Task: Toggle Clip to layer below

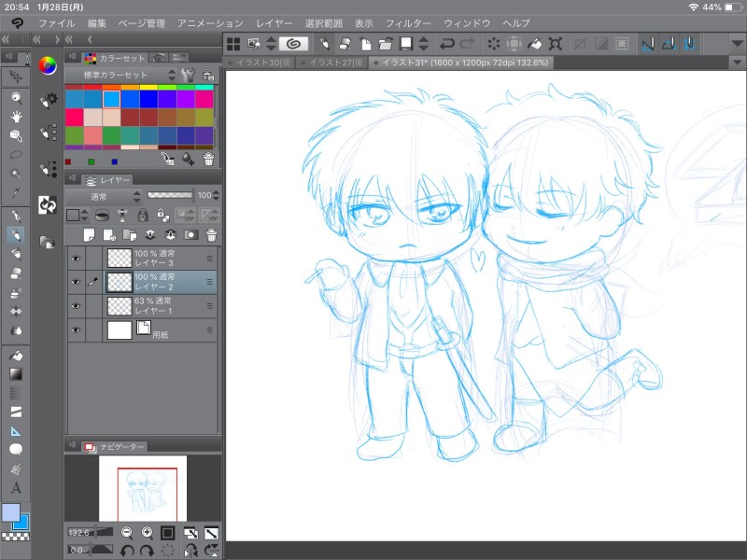Action: [x=102, y=216]
